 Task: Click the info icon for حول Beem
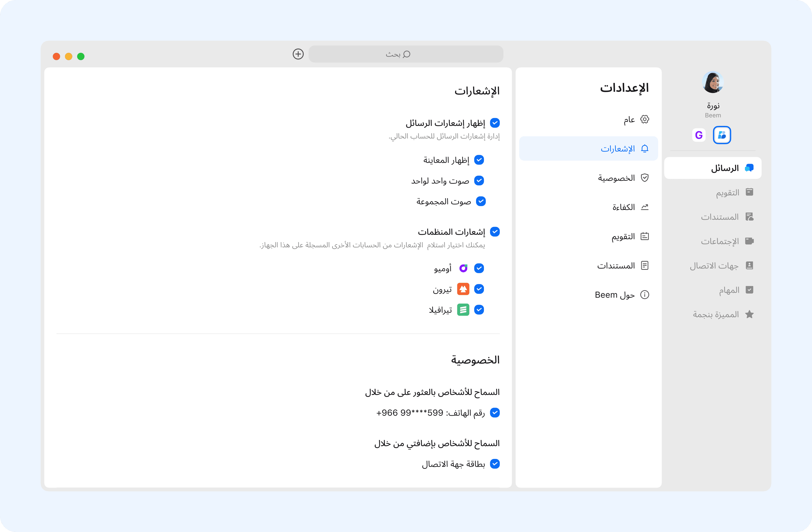(645, 294)
